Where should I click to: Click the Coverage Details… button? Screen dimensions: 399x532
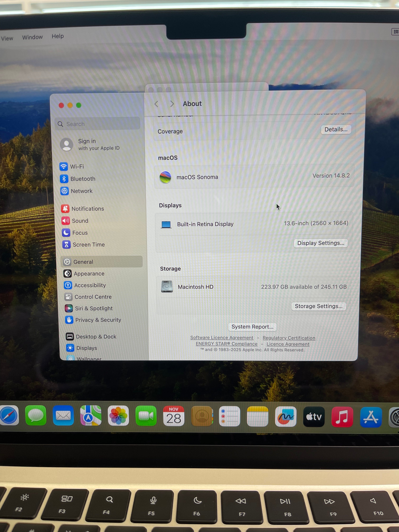click(x=336, y=129)
